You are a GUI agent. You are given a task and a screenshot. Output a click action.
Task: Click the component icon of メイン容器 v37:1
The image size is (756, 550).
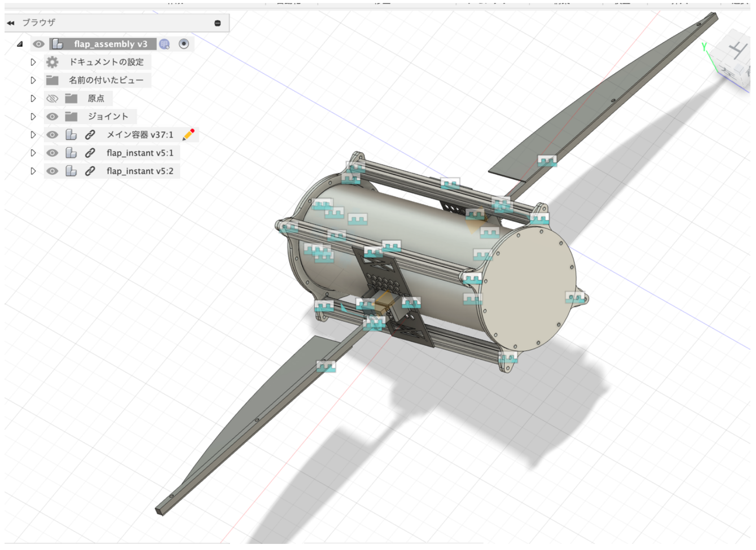[x=71, y=135]
